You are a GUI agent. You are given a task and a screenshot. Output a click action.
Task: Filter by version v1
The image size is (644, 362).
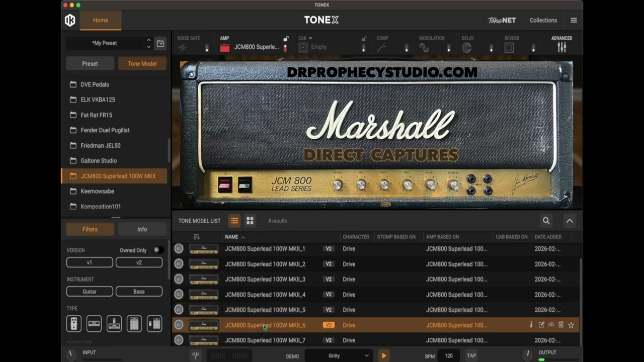(90, 262)
